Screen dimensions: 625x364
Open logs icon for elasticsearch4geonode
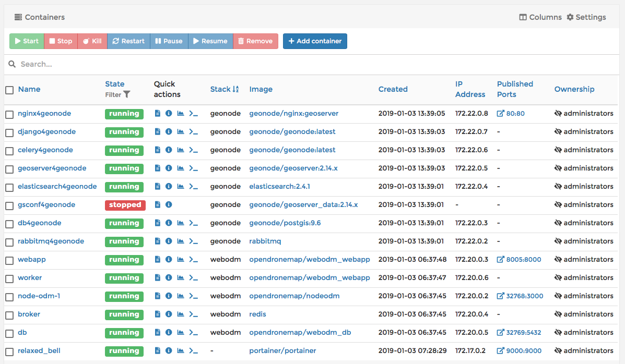[x=158, y=186]
